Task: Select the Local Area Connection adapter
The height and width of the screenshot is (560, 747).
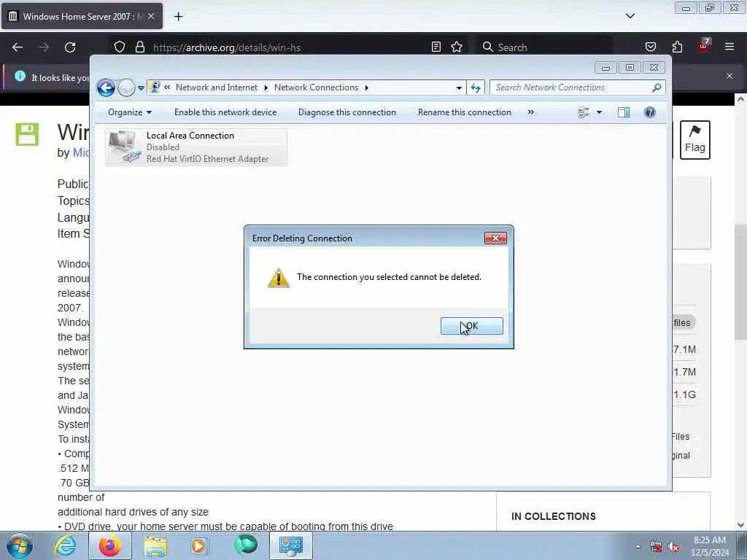Action: point(196,147)
